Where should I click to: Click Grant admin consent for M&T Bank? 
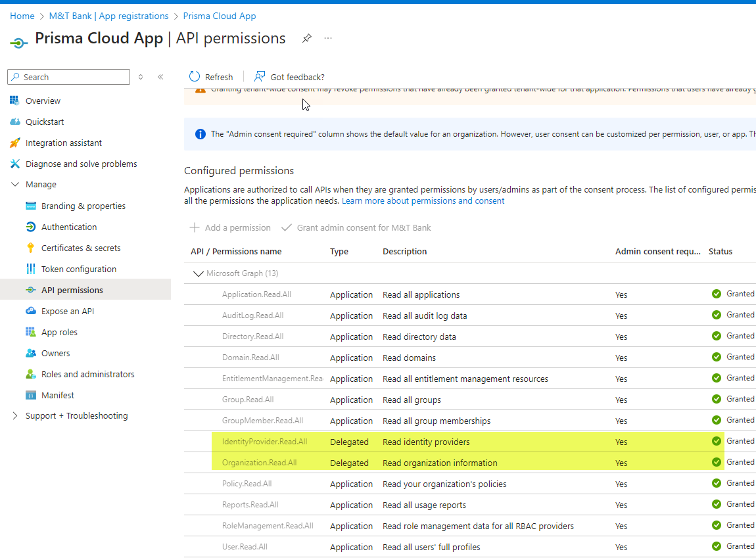[356, 228]
